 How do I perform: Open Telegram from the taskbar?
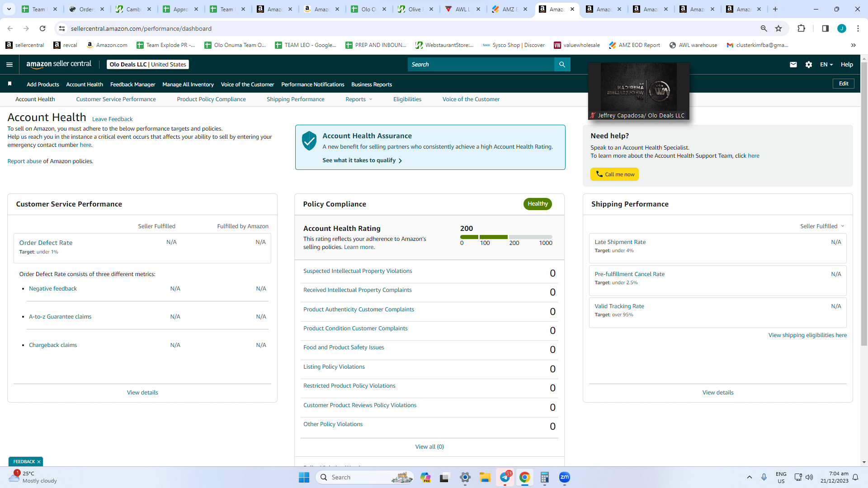click(x=505, y=477)
